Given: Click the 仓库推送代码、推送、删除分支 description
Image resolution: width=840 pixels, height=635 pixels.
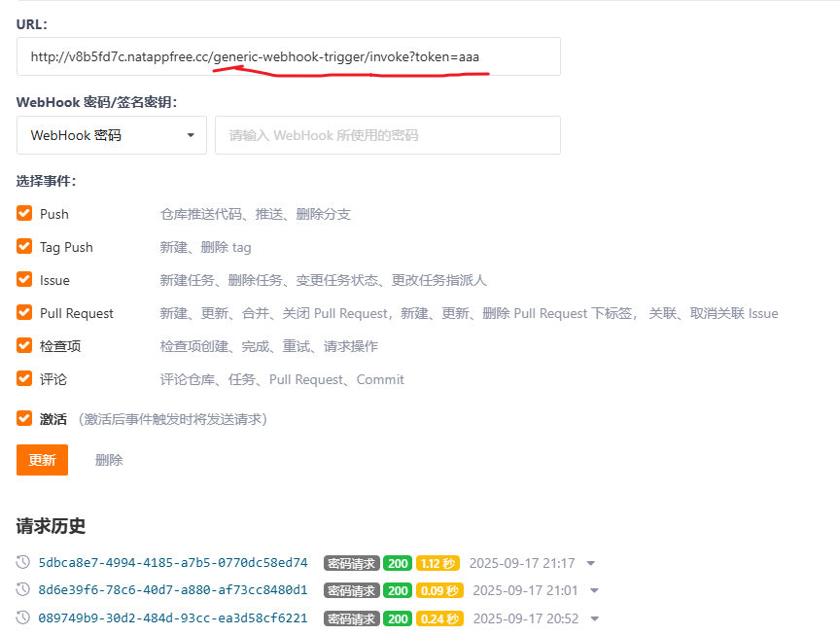Looking at the screenshot, I should (x=256, y=214).
